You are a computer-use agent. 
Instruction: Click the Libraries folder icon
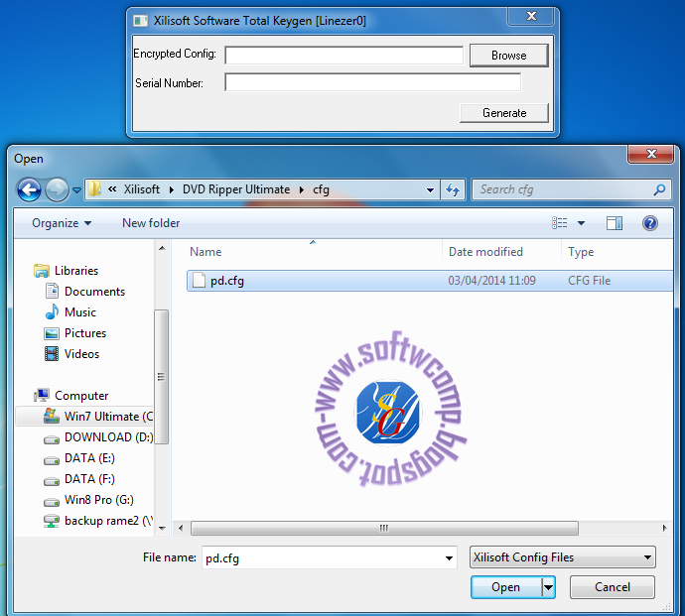(42, 271)
